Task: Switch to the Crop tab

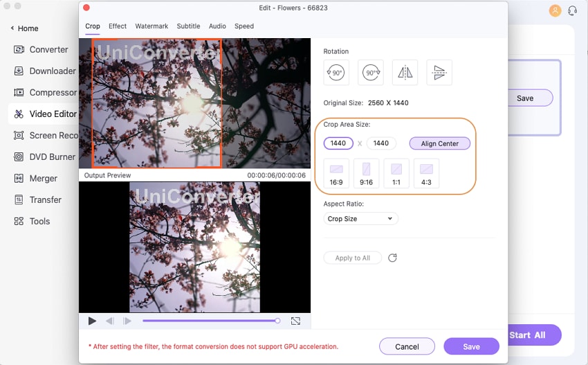Action: (x=92, y=26)
